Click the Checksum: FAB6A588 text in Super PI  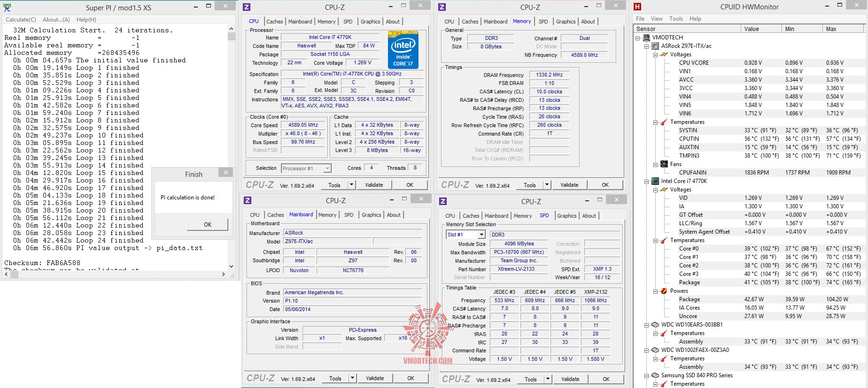tap(42, 263)
